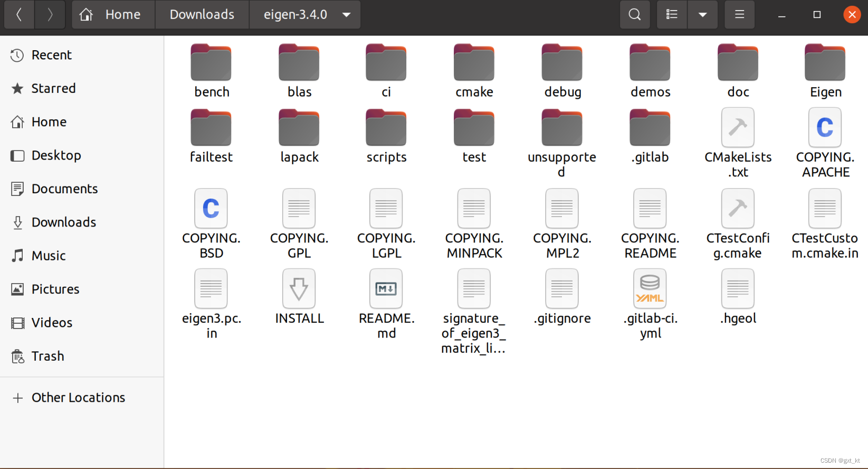The width and height of the screenshot is (868, 469).
Task: Select the COPYING.GPL file
Action: tap(299, 224)
